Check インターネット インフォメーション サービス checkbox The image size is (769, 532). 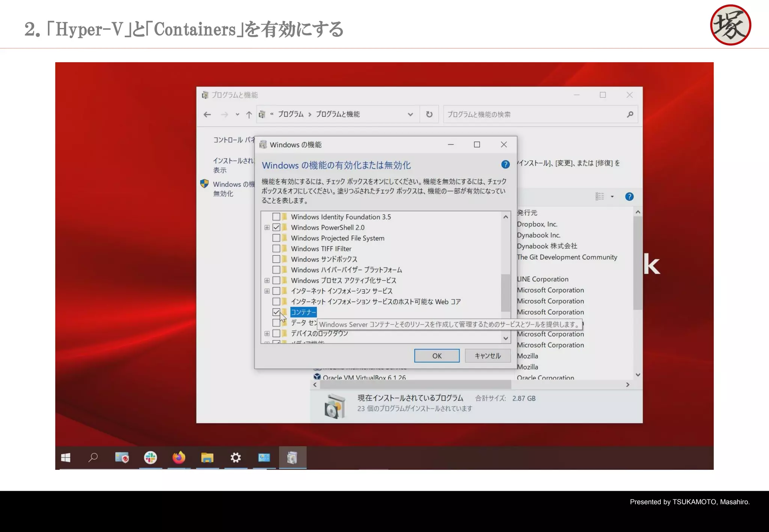click(x=276, y=291)
